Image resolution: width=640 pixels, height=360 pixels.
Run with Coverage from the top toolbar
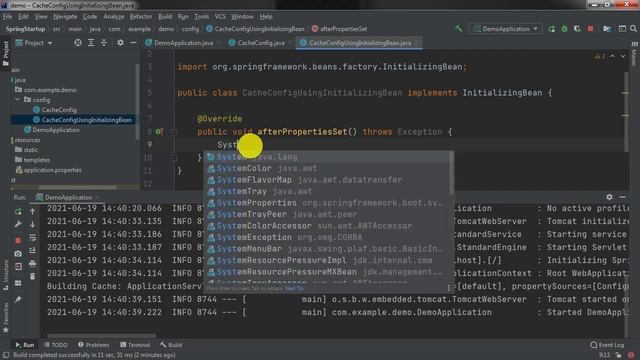tap(577, 29)
